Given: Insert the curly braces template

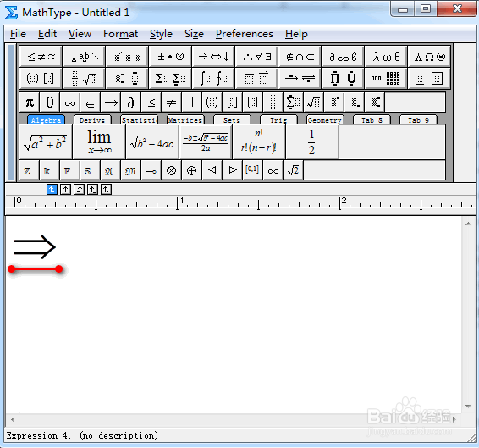Looking at the screenshot, I should [x=253, y=102].
